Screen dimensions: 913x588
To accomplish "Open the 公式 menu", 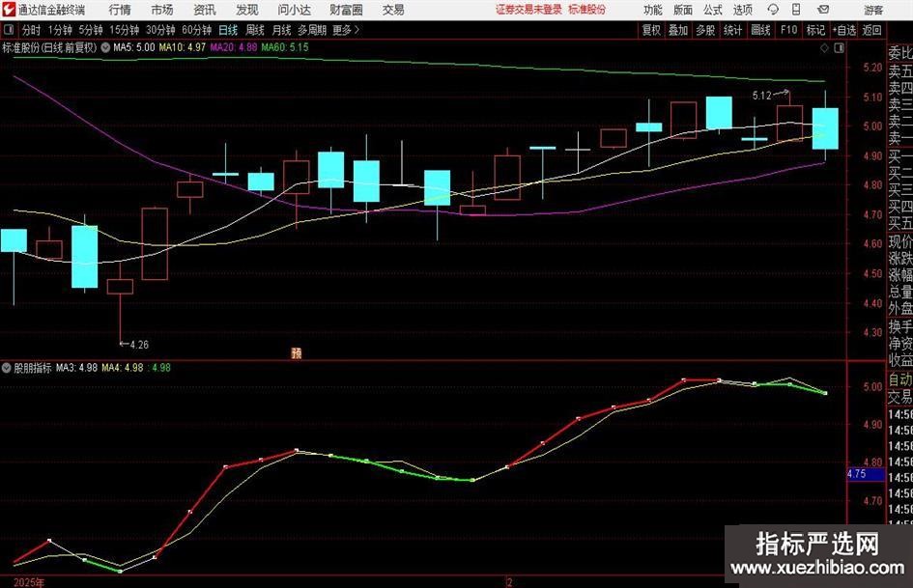I will point(713,10).
